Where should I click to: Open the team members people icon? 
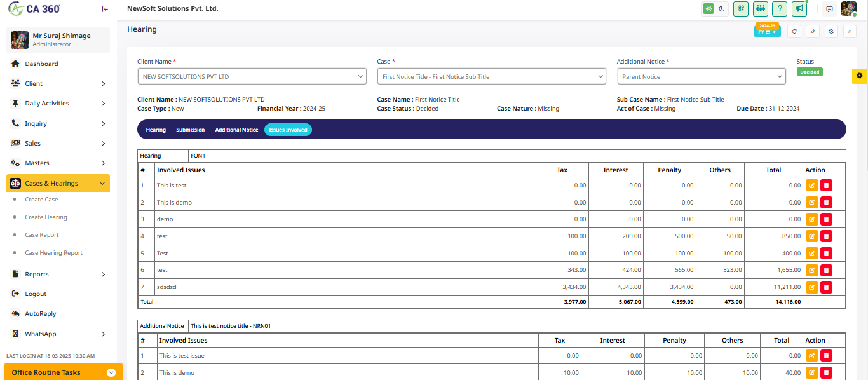761,9
